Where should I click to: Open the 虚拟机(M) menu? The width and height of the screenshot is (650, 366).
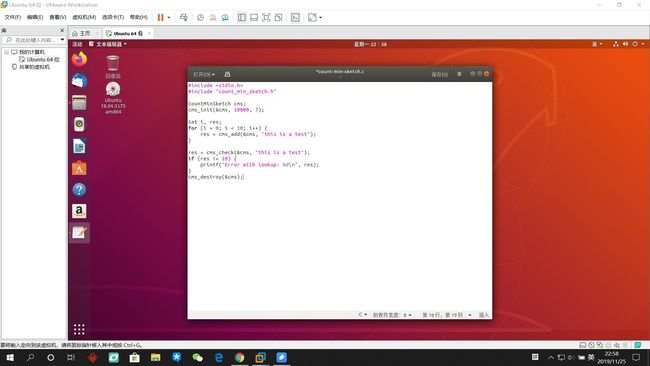(x=84, y=17)
